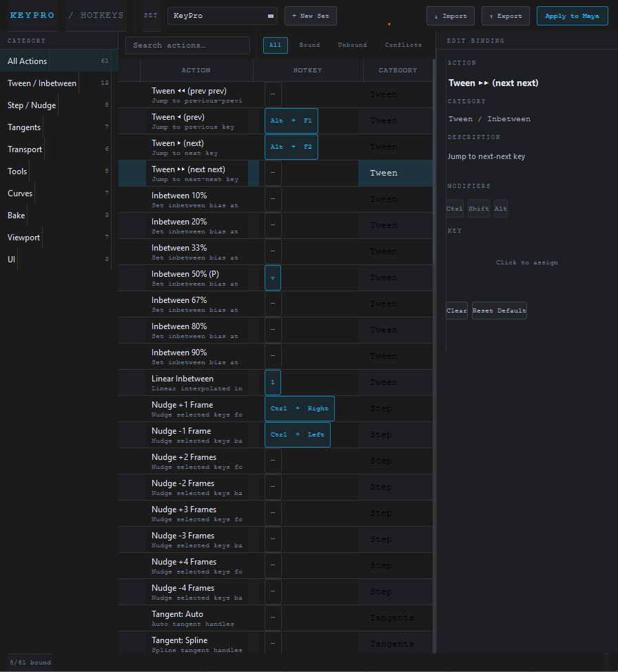Toggle the Alt modifier
The image size is (618, 672).
[x=500, y=209]
